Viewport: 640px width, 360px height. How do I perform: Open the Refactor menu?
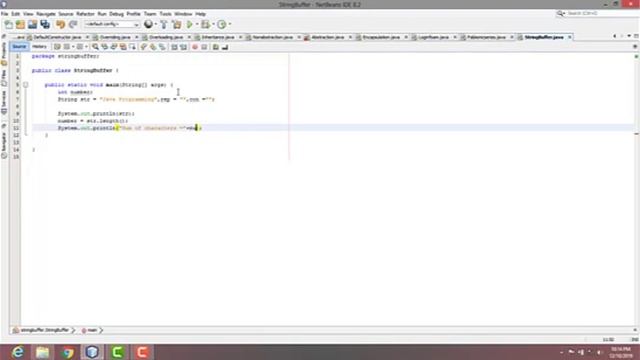pyautogui.click(x=85, y=14)
